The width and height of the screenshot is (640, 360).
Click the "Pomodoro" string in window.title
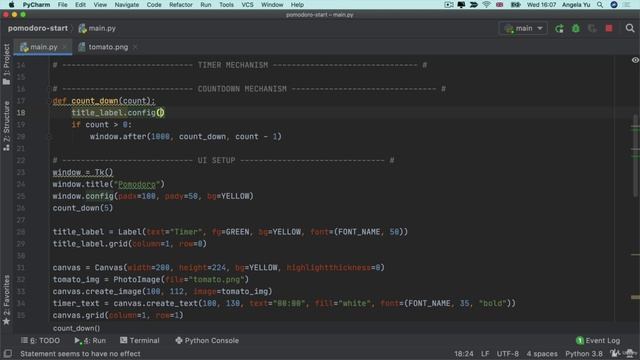point(137,184)
